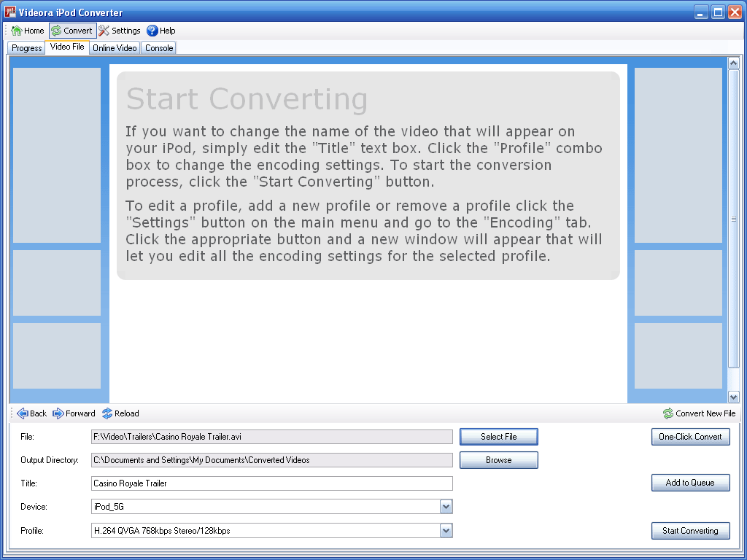Expand the Profile dropdown arrow
The height and width of the screenshot is (560, 747).
(x=446, y=531)
